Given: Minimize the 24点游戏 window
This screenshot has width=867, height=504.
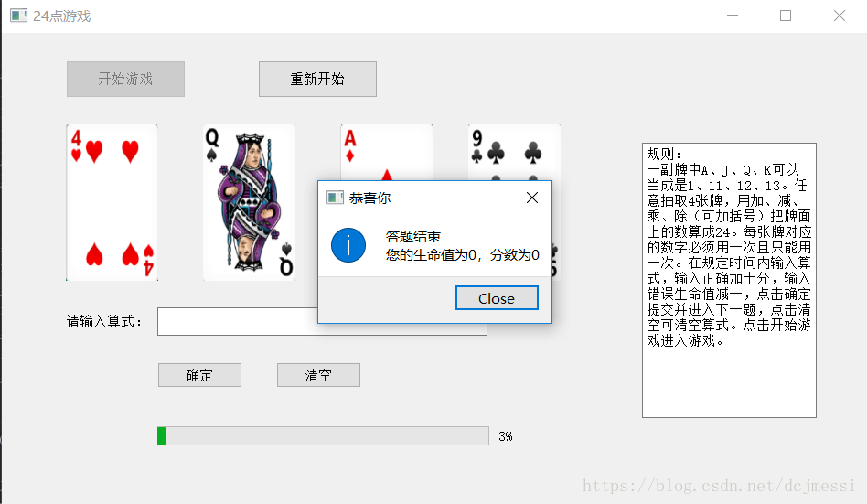Looking at the screenshot, I should pos(733,16).
